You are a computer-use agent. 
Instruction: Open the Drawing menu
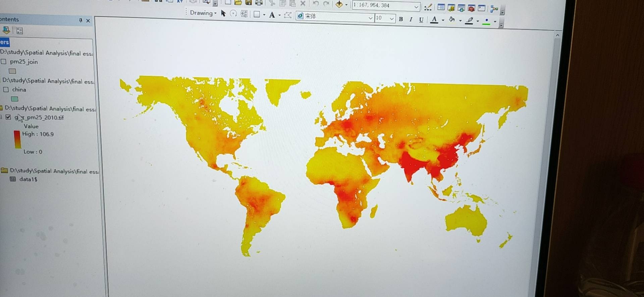[x=203, y=13]
